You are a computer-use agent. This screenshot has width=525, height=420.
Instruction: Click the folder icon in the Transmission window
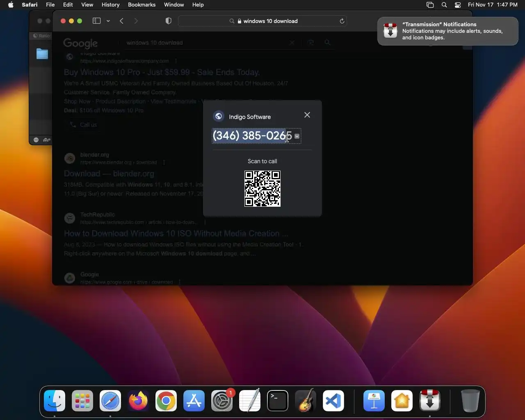coord(42,54)
